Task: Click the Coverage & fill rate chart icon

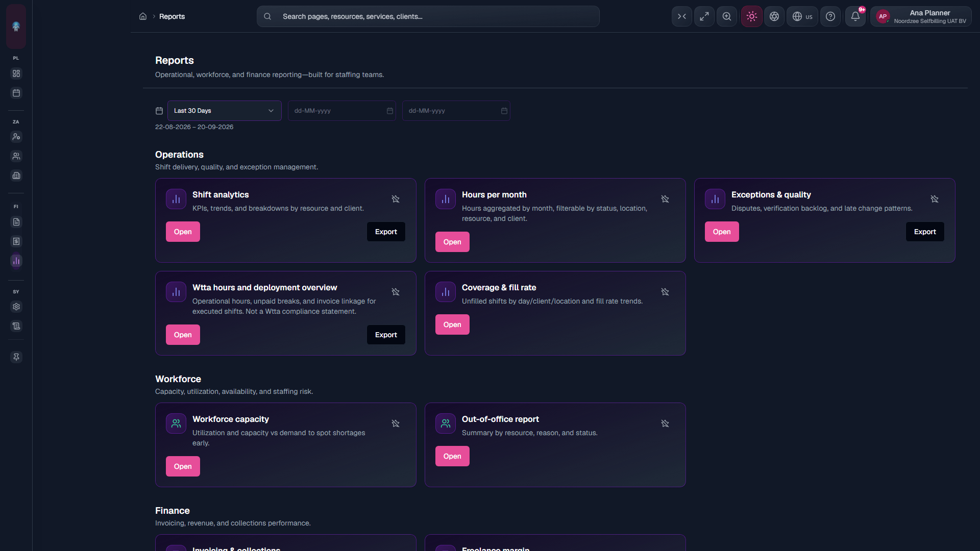Action: [446, 292]
